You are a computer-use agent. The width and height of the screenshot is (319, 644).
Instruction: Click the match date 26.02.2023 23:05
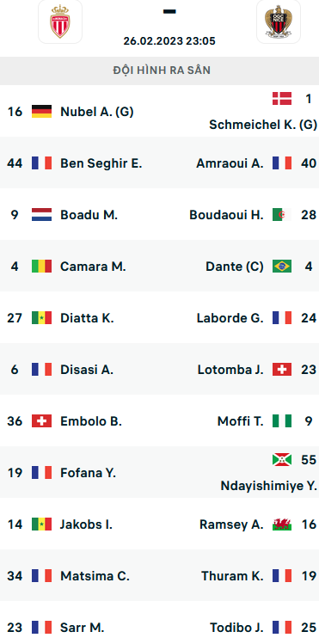[169, 41]
